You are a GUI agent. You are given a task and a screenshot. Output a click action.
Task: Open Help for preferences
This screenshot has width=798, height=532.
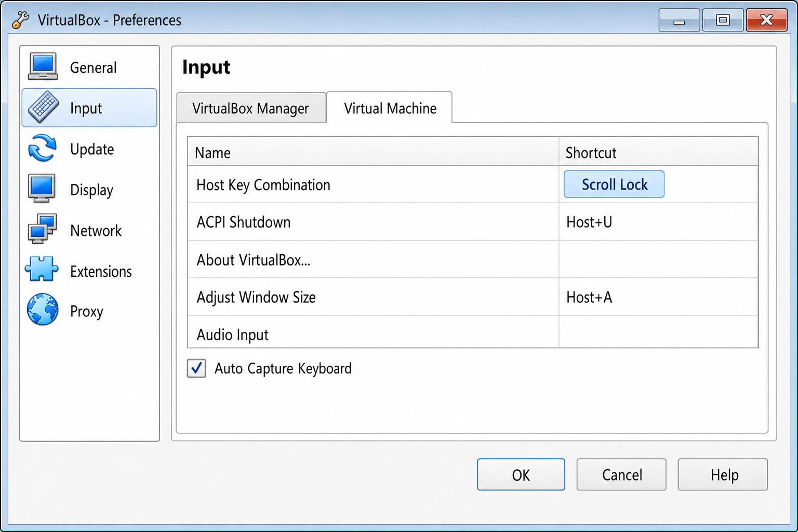point(723,474)
